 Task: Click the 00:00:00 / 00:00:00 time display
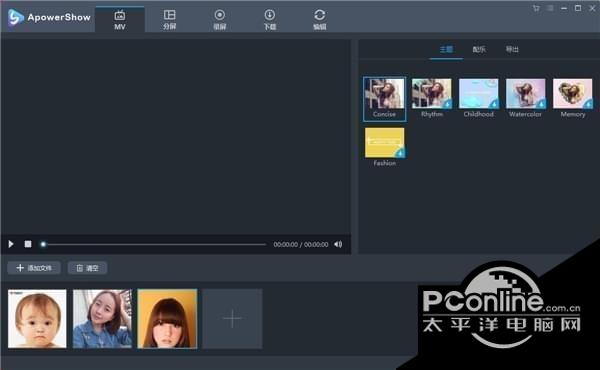click(x=301, y=244)
